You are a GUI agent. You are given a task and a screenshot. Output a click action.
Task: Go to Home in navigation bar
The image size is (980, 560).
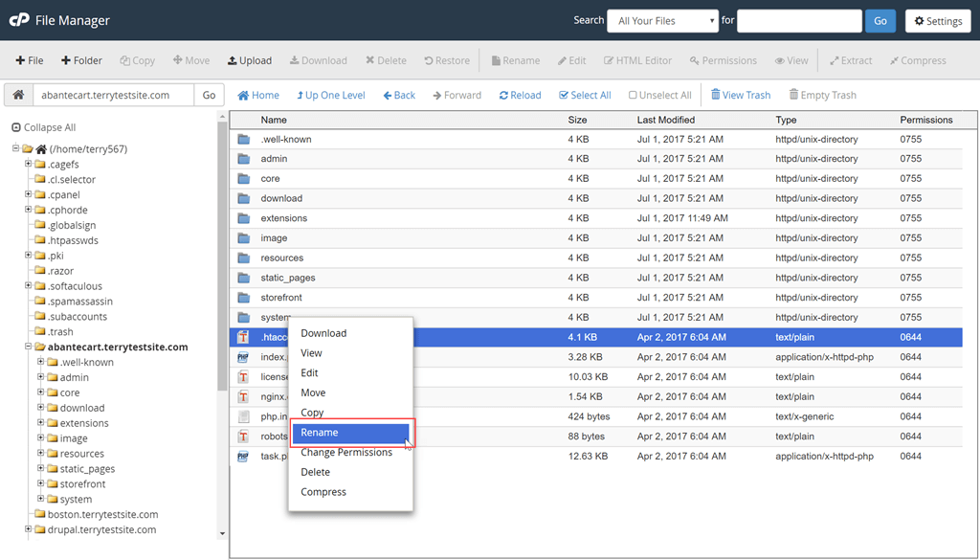click(x=258, y=95)
